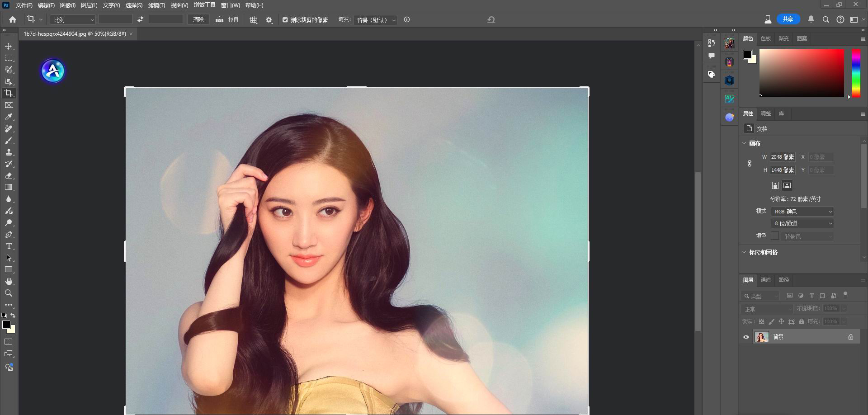868x415 pixels.
Task: Set canvas to landscape orientation
Action: (787, 185)
